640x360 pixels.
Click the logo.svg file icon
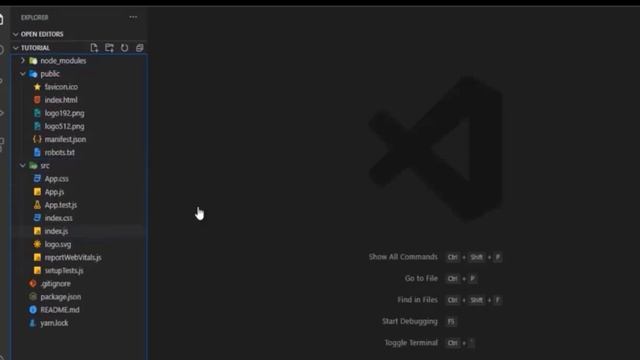[x=37, y=244]
